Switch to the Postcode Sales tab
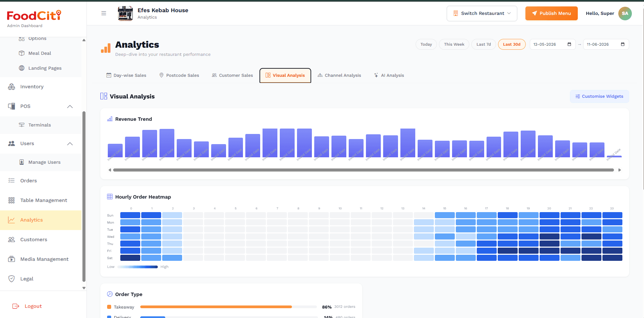 (179, 75)
